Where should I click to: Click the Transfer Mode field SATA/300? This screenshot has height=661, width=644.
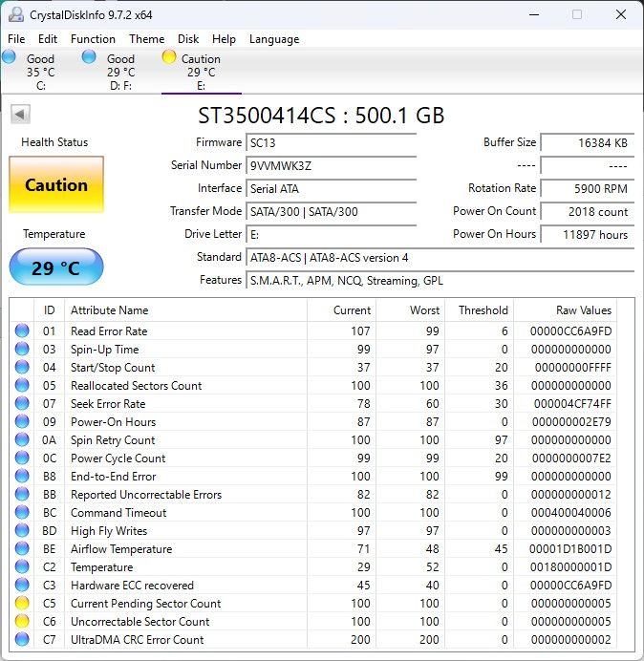pyautogui.click(x=331, y=211)
